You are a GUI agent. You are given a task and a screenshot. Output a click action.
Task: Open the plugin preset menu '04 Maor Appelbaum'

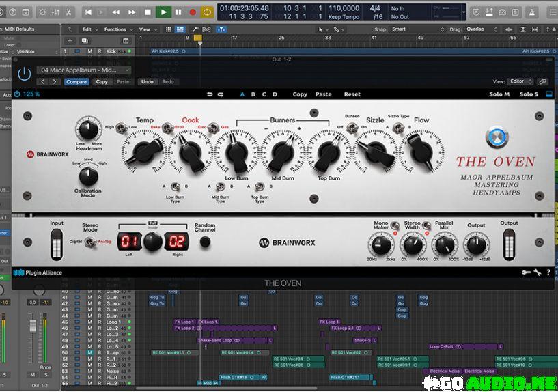click(x=84, y=70)
